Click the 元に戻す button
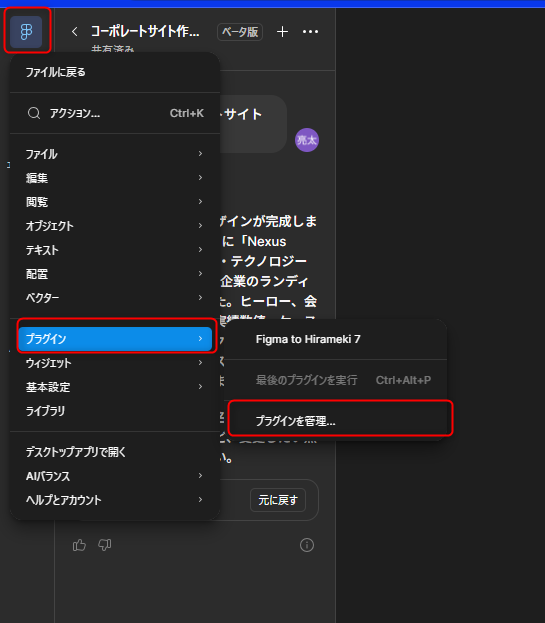The width and height of the screenshot is (545, 623). coord(278,500)
